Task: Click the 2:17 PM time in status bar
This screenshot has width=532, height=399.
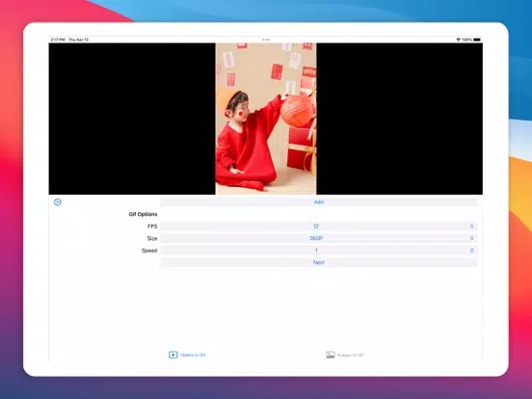Action: (x=58, y=40)
